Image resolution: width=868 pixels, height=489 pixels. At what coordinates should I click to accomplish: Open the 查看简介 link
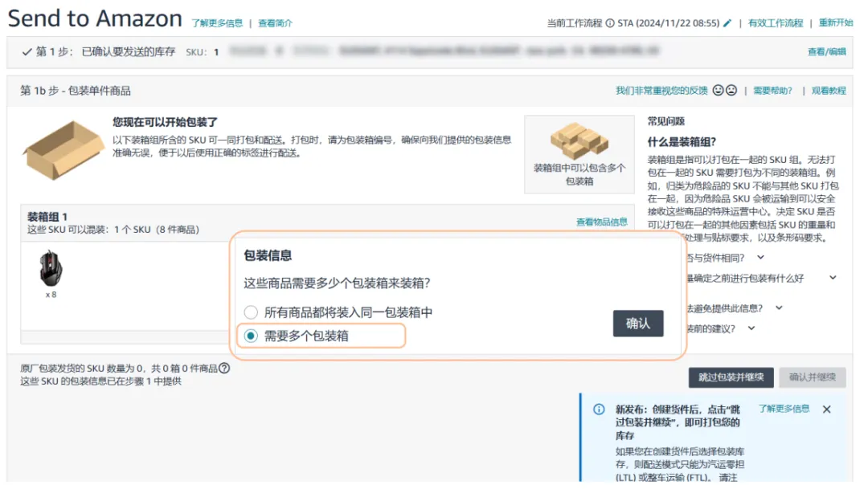point(275,23)
